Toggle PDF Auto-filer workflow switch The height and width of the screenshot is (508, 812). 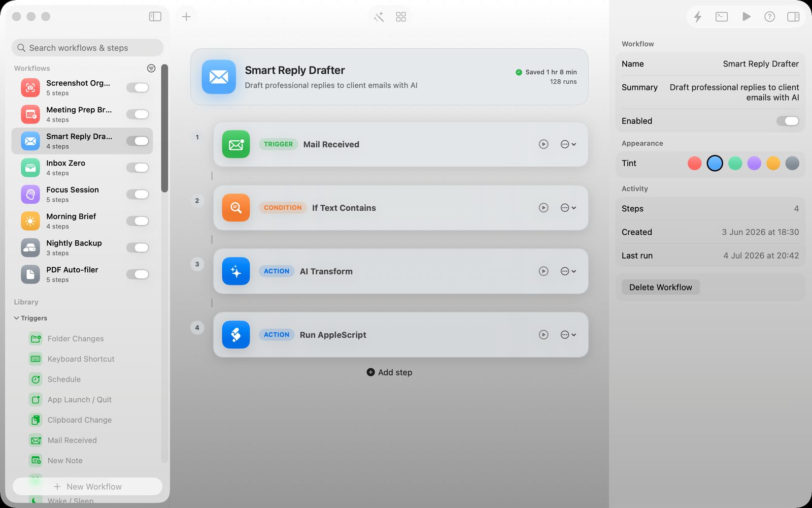tap(138, 274)
